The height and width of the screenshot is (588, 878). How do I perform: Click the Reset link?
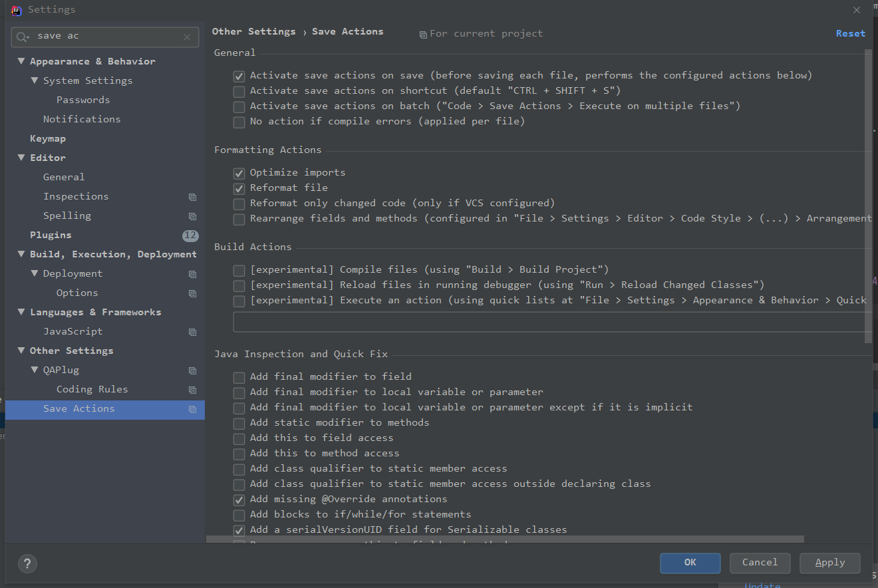point(850,33)
